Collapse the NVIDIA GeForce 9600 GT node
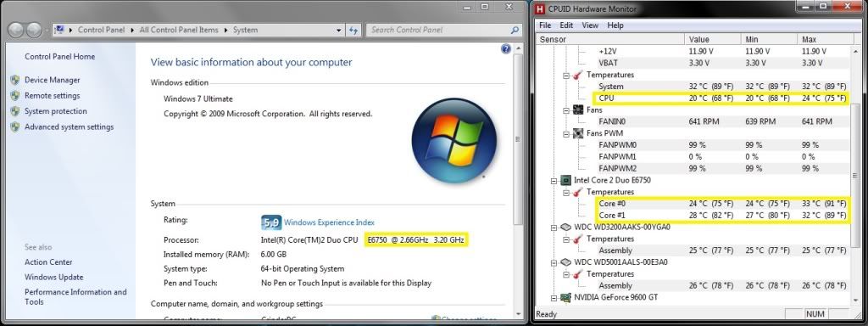 click(554, 298)
